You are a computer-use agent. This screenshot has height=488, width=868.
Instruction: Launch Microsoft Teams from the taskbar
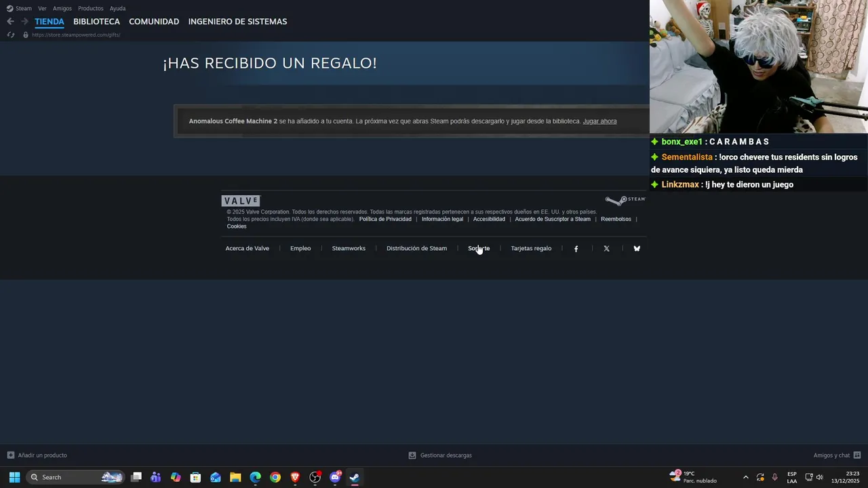(156, 477)
